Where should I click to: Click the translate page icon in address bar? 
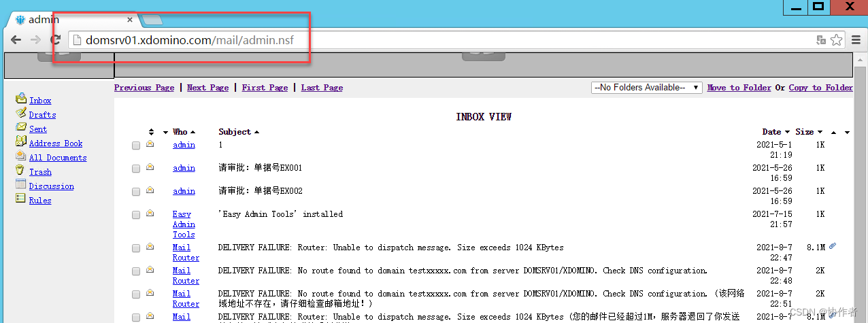click(x=822, y=40)
